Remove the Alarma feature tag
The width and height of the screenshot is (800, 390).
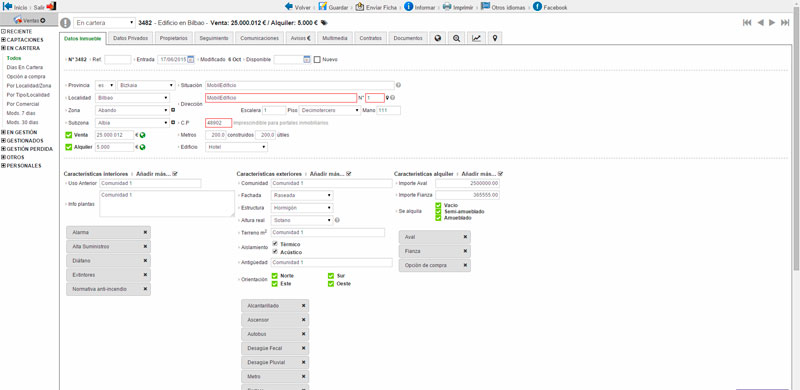(x=145, y=232)
